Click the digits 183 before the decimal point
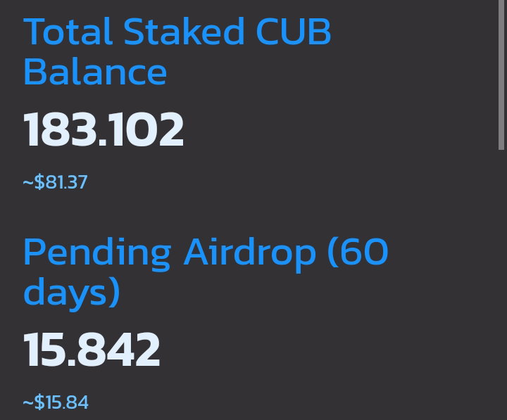This screenshot has height=420, width=507. click(x=60, y=129)
